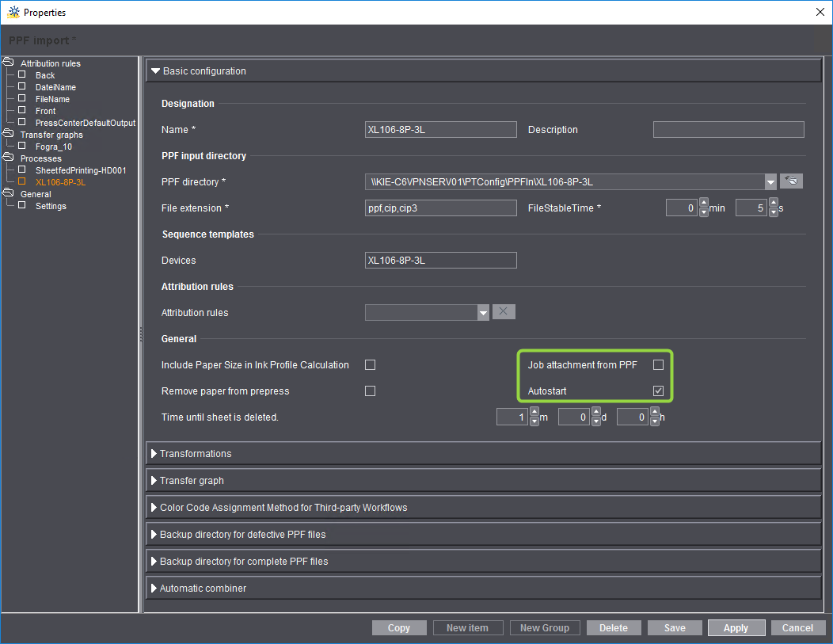This screenshot has height=644, width=833.
Task: Open the browse icon beside PPF directory field
Action: click(x=790, y=181)
